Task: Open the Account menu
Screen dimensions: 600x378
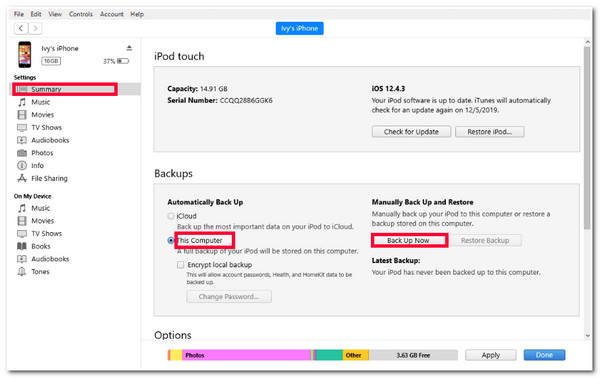Action: click(x=112, y=14)
